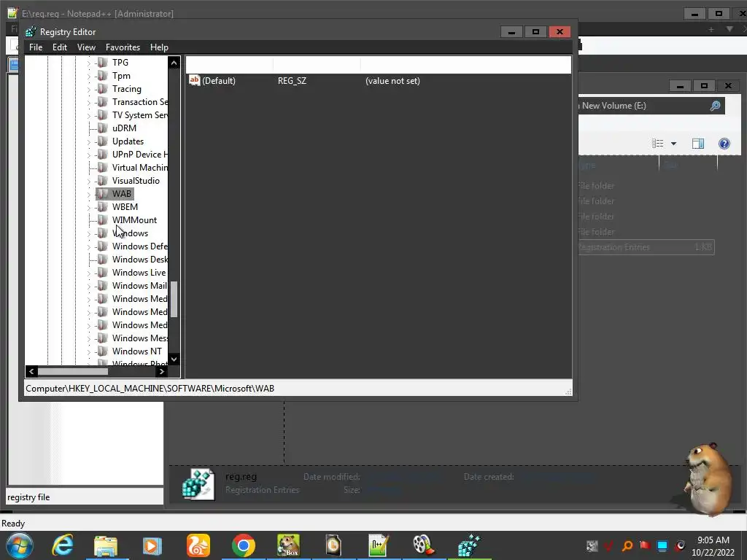
Task: Click the Registration Entries row in Explorer
Action: click(x=646, y=247)
